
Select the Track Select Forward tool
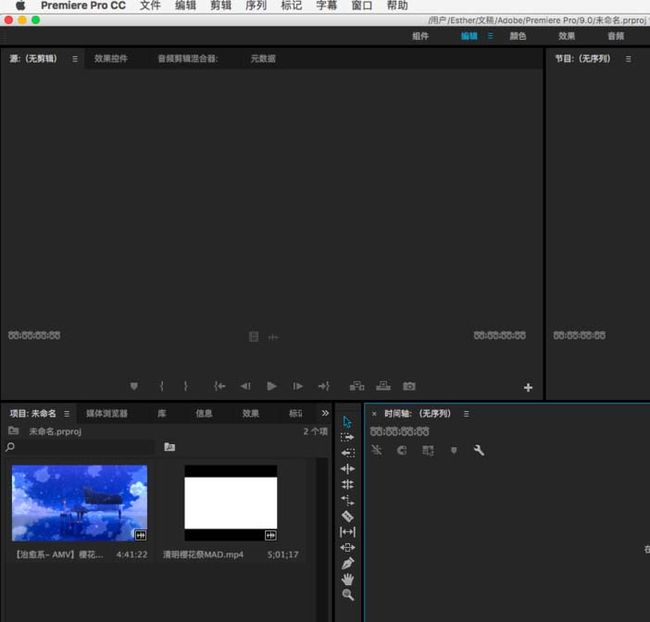[x=347, y=437]
